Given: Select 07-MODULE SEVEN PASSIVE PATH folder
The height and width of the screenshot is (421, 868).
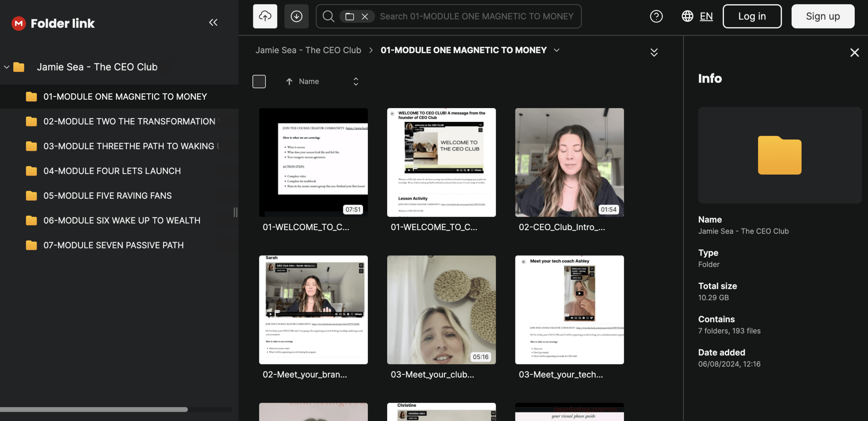Looking at the screenshot, I should tap(113, 245).
